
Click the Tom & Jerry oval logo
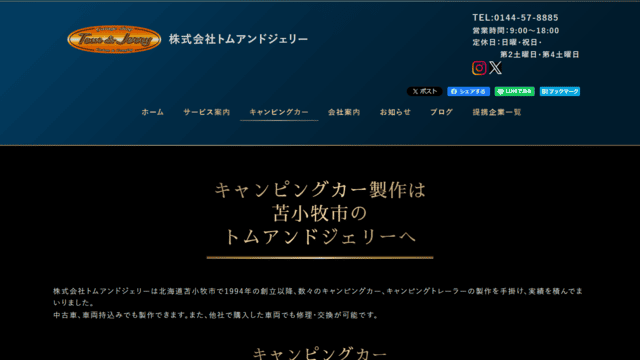(114, 39)
